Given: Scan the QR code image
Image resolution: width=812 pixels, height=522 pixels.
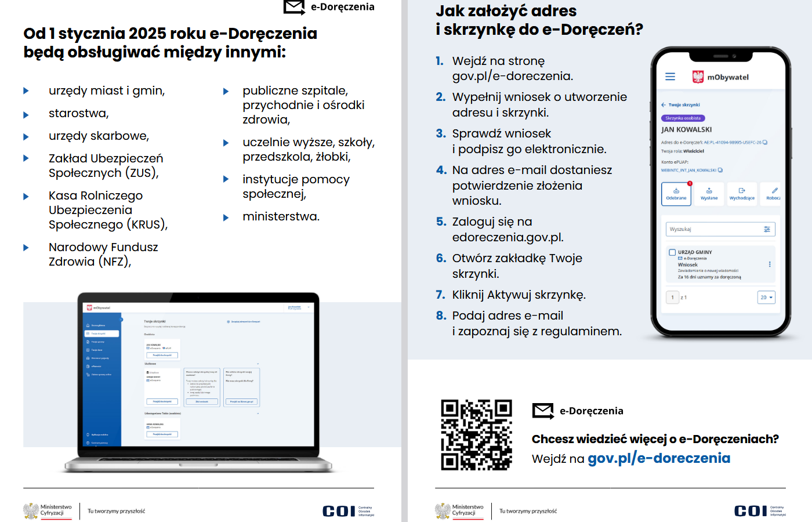Looking at the screenshot, I should tap(476, 434).
